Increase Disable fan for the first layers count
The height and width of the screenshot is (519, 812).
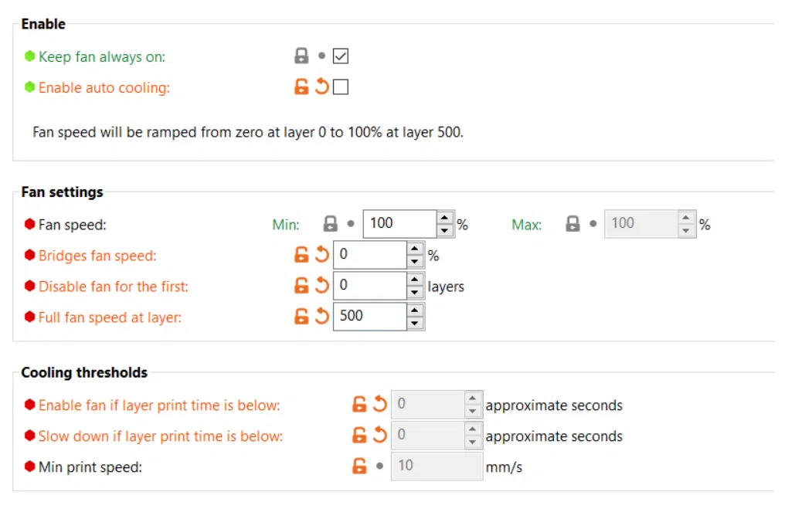[x=416, y=279]
